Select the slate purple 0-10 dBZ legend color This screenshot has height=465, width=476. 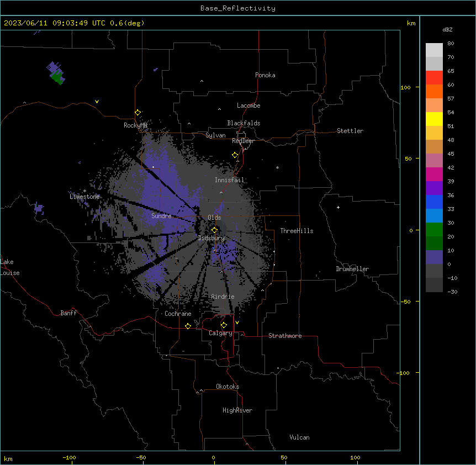pos(434,257)
